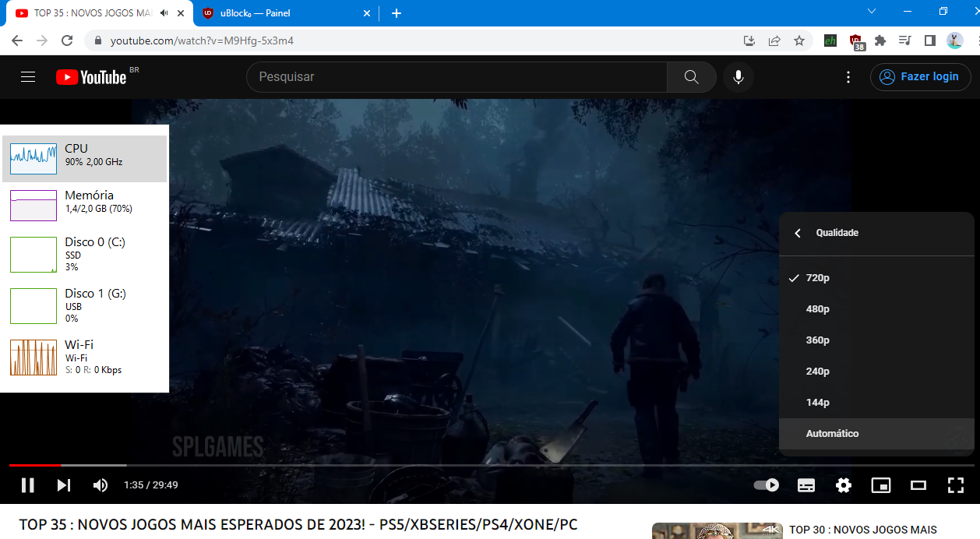Go to the YouTube home logo
Viewport: 980px width, 539px height.
pyautogui.click(x=91, y=77)
